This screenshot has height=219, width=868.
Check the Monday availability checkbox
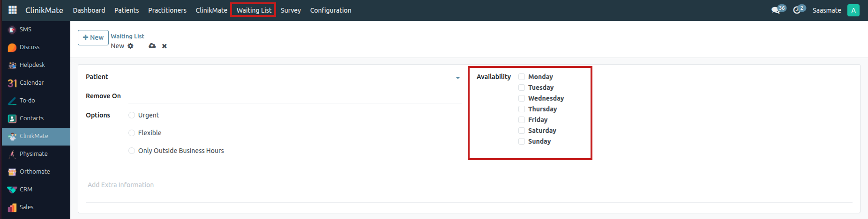tap(522, 77)
